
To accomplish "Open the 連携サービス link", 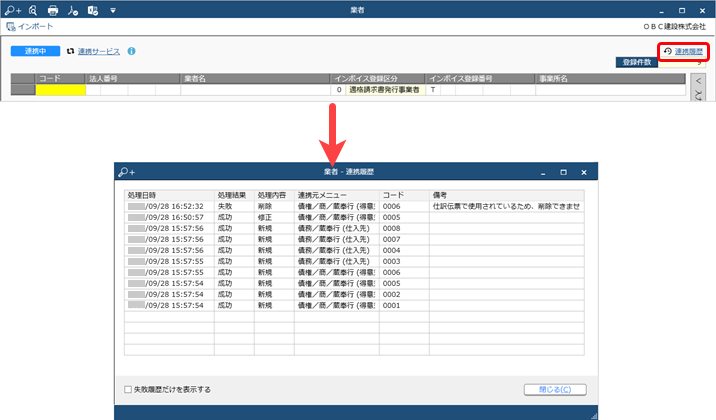I will click(x=99, y=51).
